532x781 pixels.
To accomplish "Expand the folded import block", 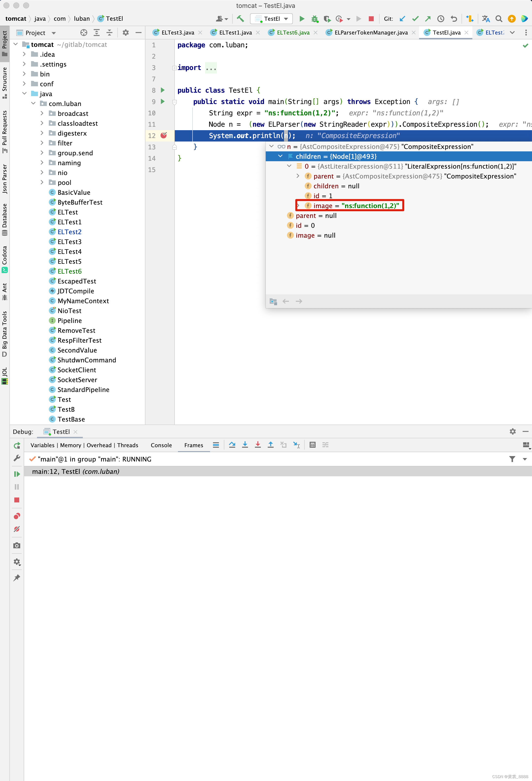I will tap(175, 68).
